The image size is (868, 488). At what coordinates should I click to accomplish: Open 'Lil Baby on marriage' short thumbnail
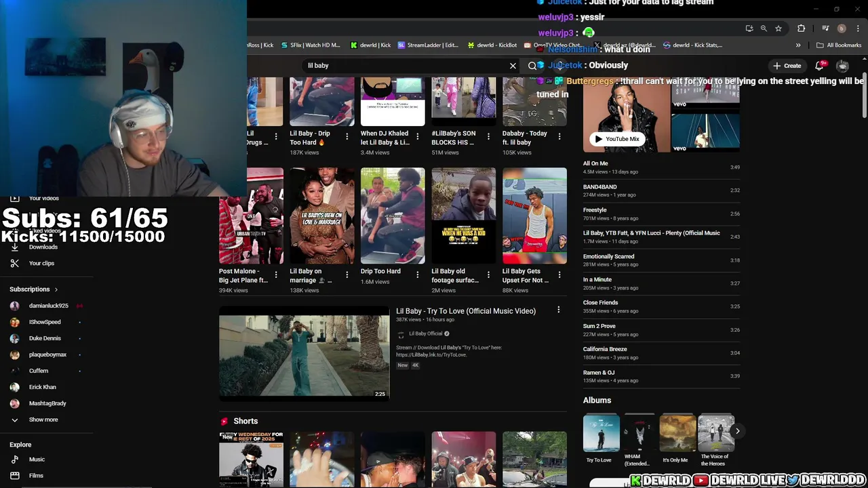321,216
